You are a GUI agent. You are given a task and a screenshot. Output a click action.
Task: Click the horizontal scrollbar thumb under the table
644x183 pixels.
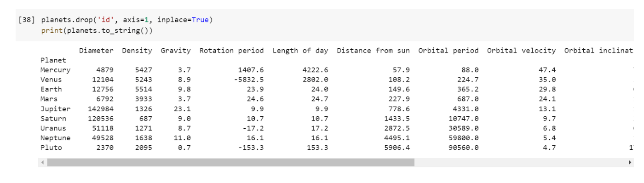point(230,163)
